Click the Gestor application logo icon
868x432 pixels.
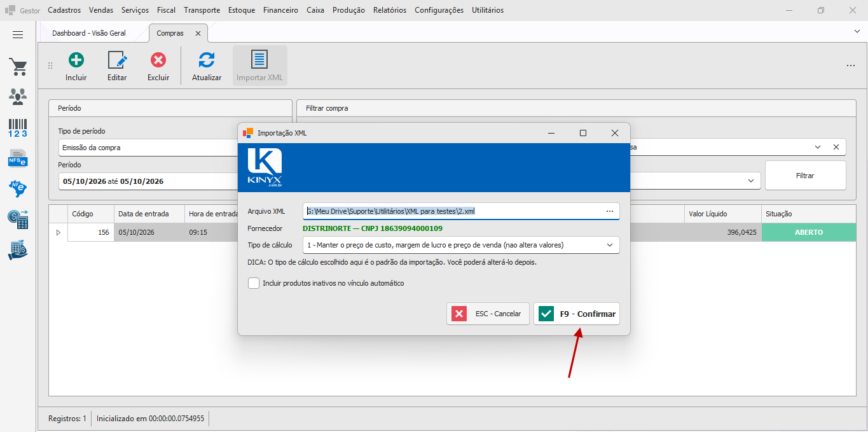[10, 10]
